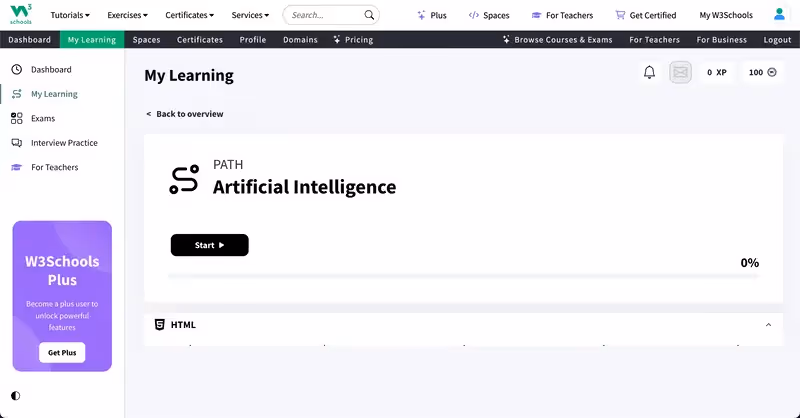Image resolution: width=800 pixels, height=418 pixels.
Task: Click the path progress bar
Action: pos(464,276)
